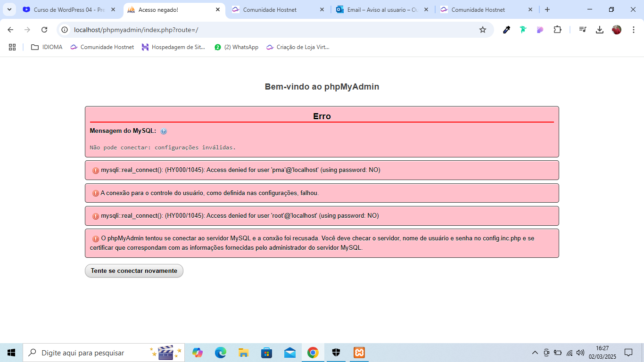Show hidden system tray icons
The width and height of the screenshot is (644, 362).
click(535, 353)
